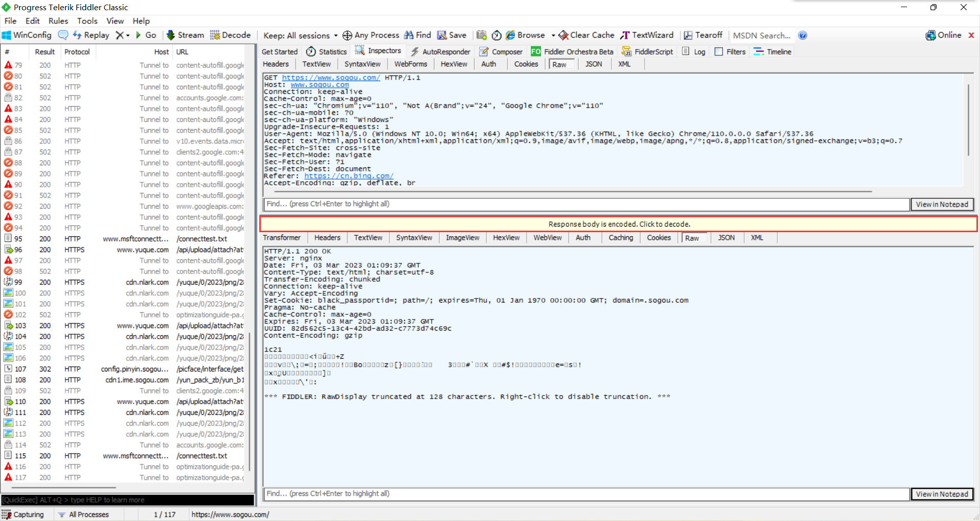
Task: Select session 95 connecttest.txt row
Action: (124, 239)
